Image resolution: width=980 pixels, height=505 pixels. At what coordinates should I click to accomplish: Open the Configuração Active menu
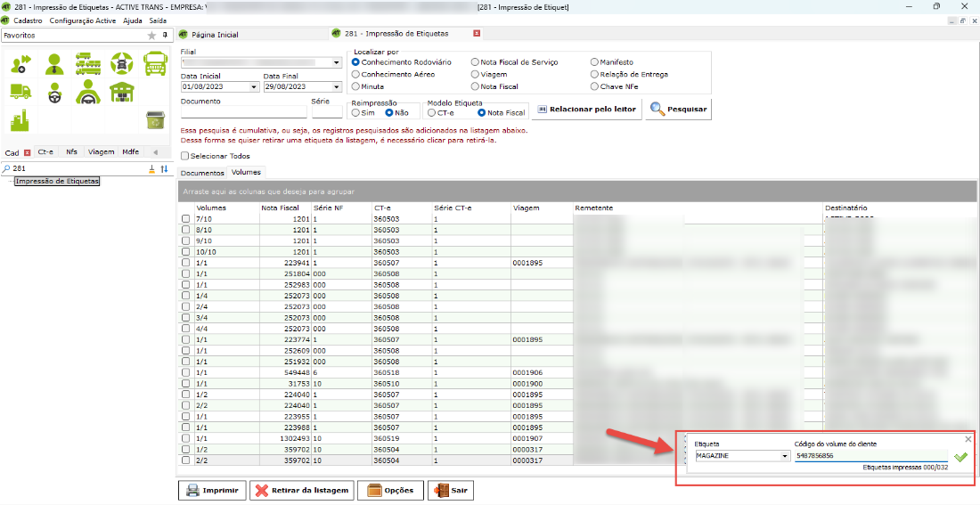[83, 20]
